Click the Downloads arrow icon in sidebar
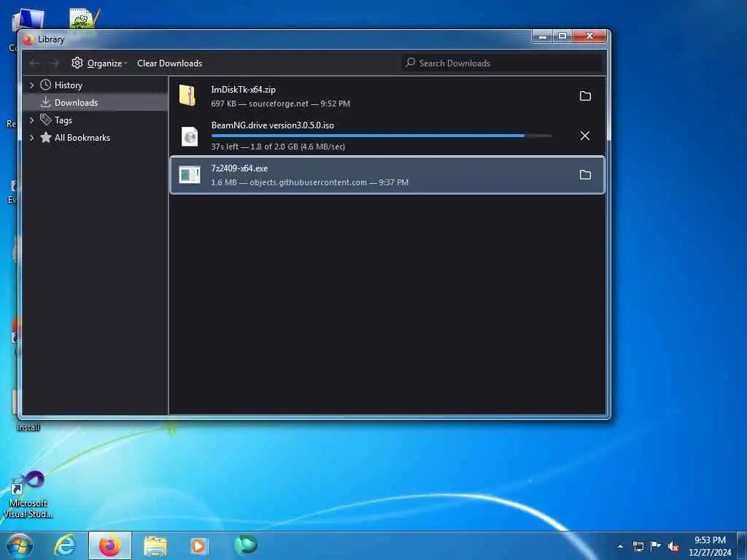Screen dimensions: 747x560 46,102
